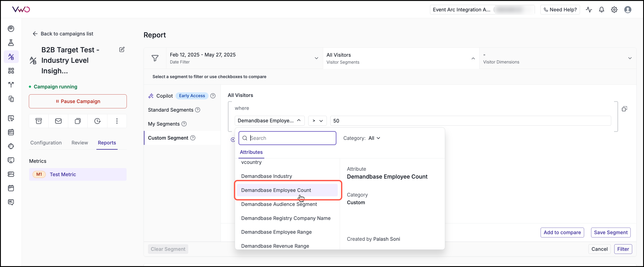Viewport: 644px width, 267px height.
Task: Click the email report envelope icon
Action: point(58,121)
